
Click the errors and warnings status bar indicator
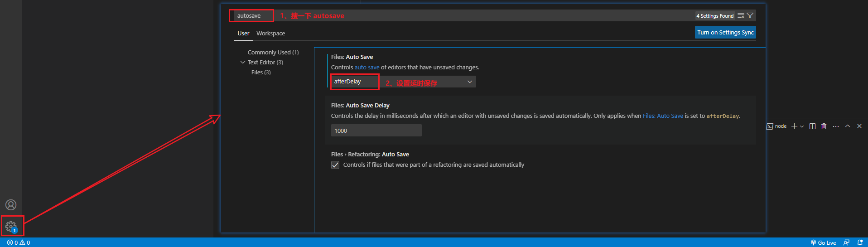tap(19, 242)
